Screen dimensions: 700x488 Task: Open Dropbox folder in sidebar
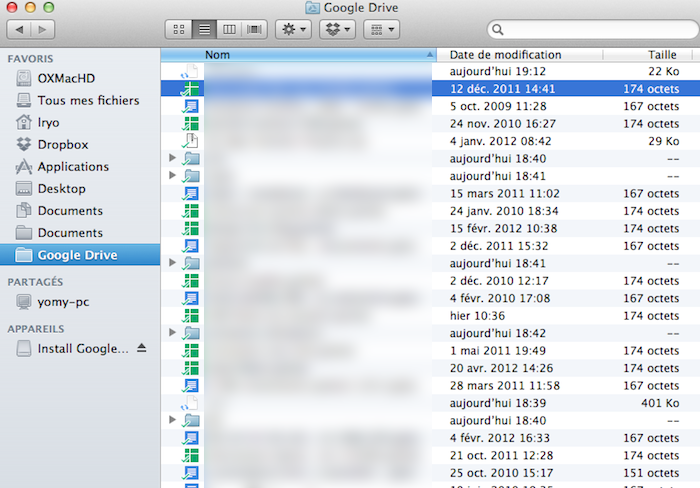coord(62,145)
